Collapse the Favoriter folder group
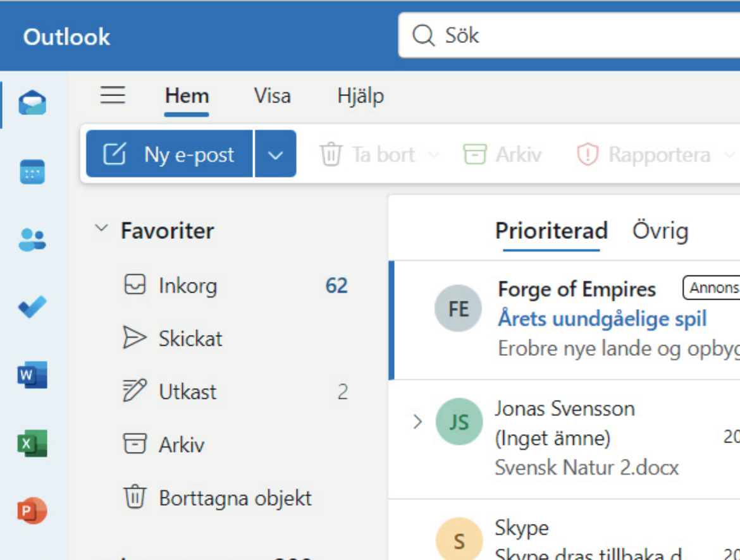740x560 pixels. [101, 229]
